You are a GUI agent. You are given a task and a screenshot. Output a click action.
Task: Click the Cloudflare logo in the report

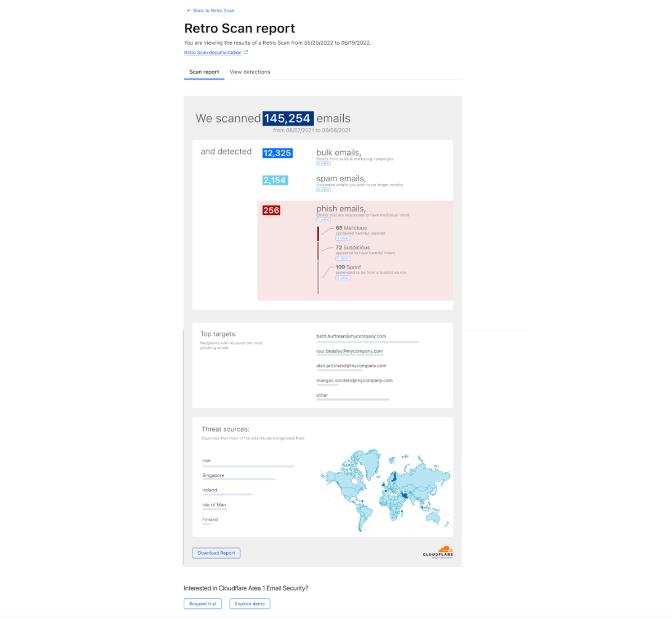pyautogui.click(x=438, y=552)
